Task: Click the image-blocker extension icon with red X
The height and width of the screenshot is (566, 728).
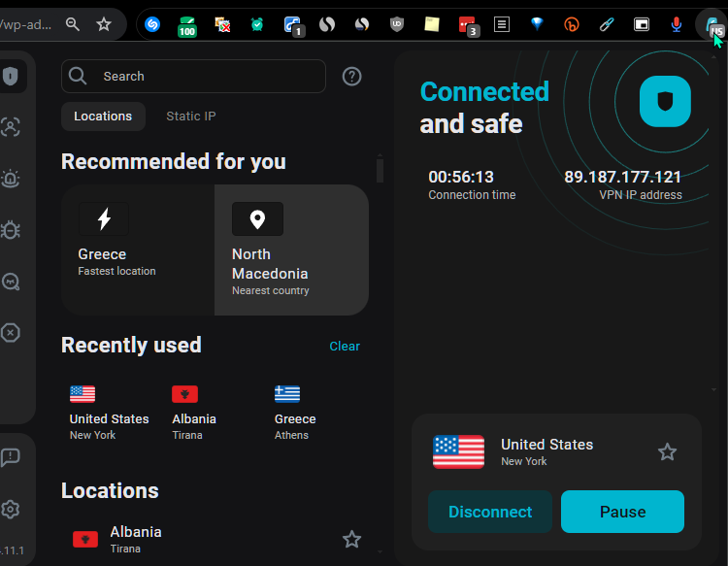Action: 222,24
